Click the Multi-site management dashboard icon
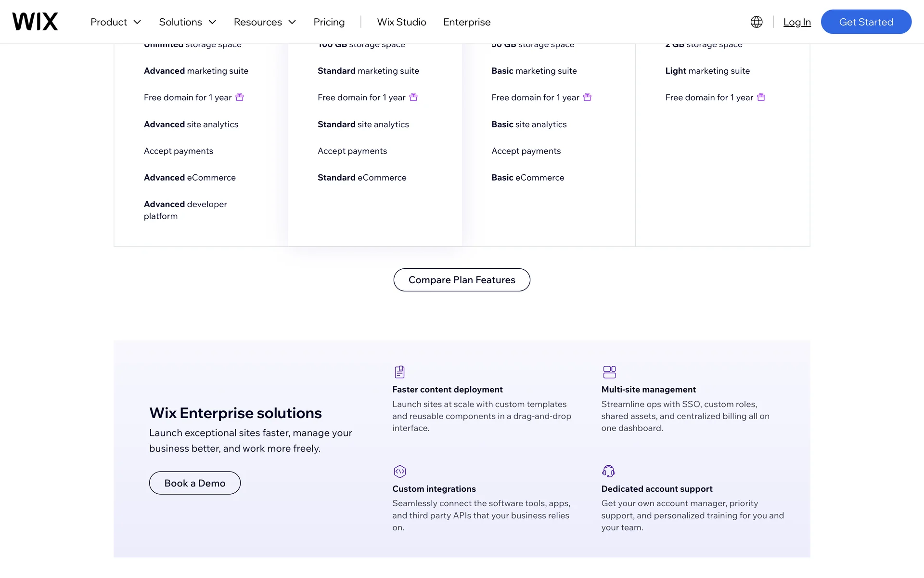 pos(609,372)
